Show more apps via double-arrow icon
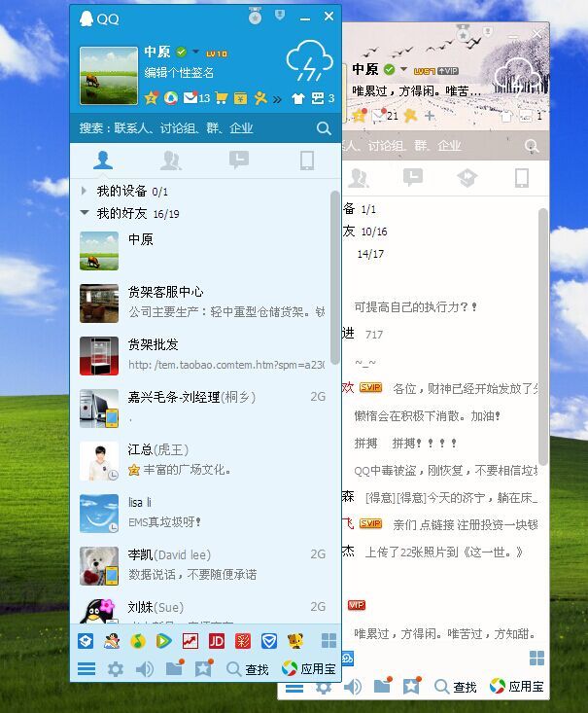The height and width of the screenshot is (713, 588). 277,98
